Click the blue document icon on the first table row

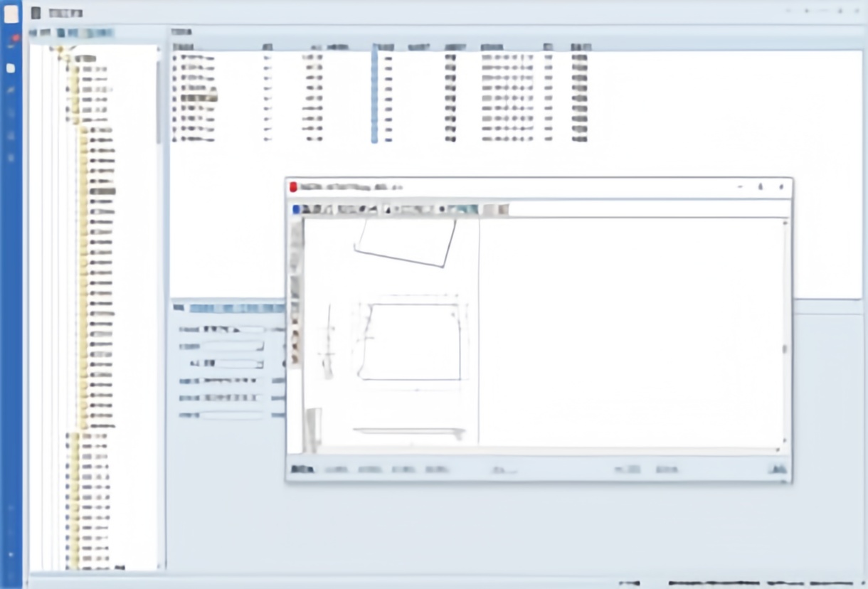click(176, 57)
